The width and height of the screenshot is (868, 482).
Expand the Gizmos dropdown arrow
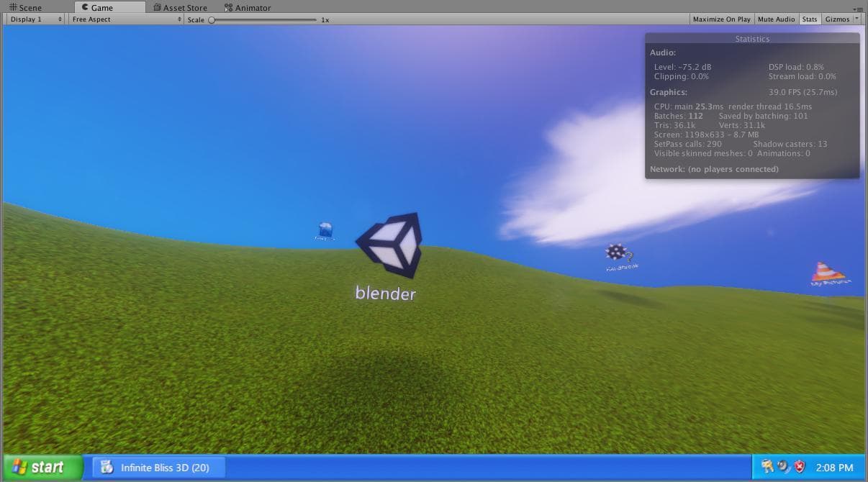(x=856, y=19)
